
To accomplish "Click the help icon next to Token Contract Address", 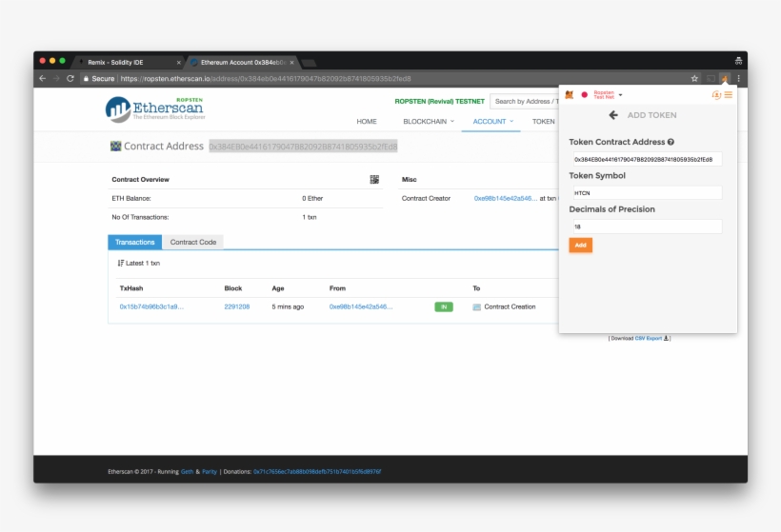I will pos(671,142).
